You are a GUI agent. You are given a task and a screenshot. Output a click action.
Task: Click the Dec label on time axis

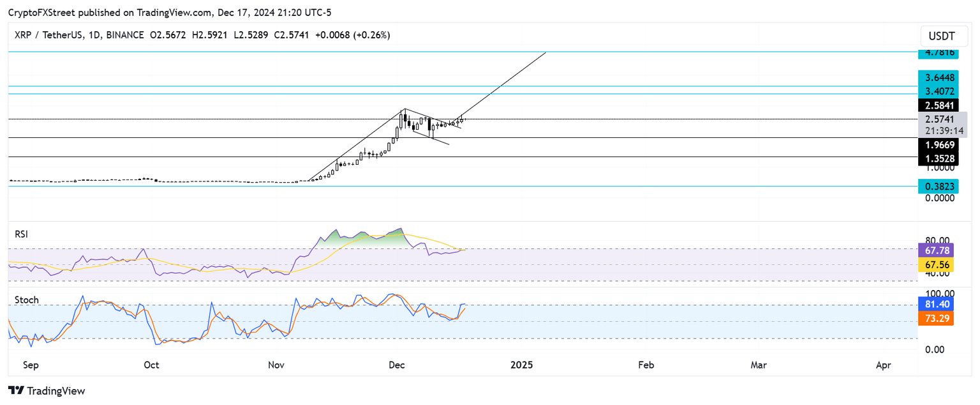[397, 365]
